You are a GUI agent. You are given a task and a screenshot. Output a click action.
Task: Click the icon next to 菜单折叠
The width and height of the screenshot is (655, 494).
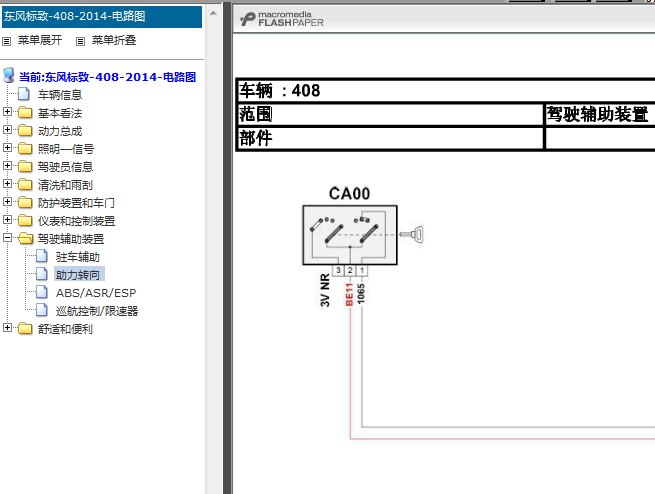coord(80,41)
